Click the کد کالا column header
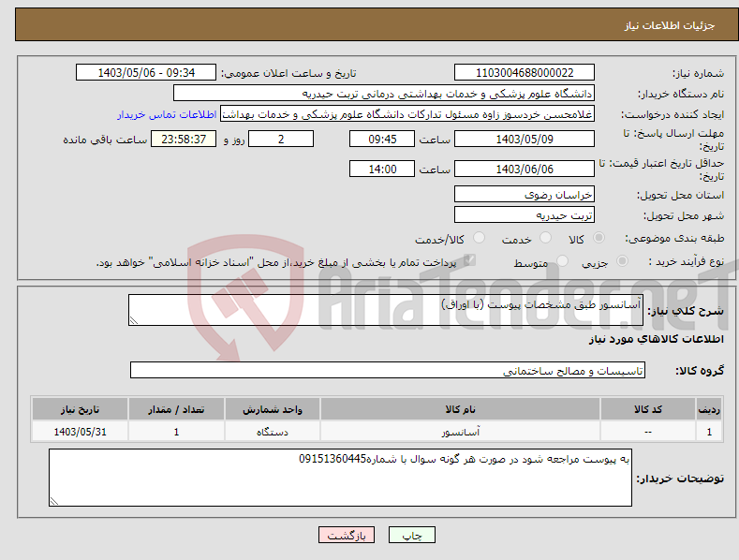Viewport: 739px width, 560px height. tap(648, 409)
